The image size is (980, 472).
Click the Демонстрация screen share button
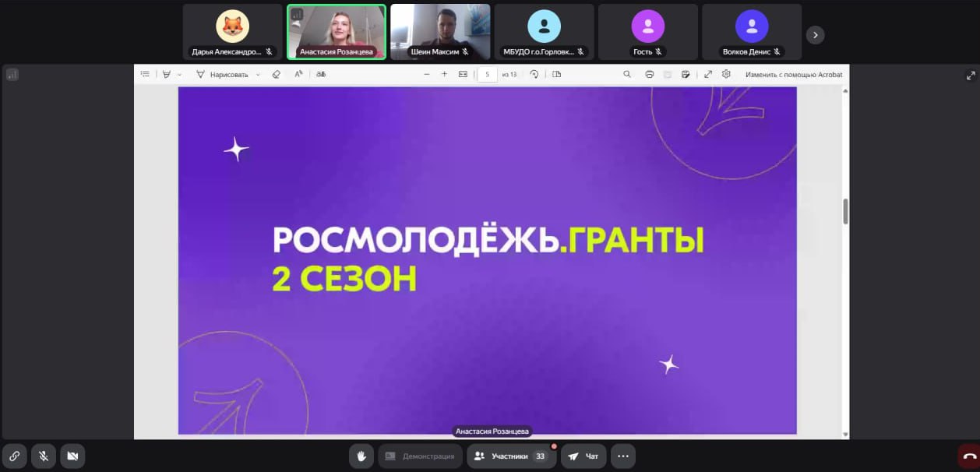pos(421,456)
